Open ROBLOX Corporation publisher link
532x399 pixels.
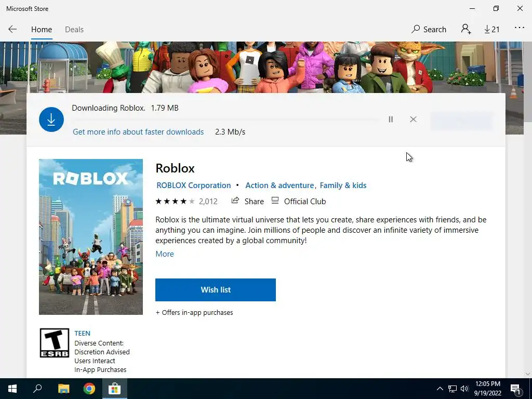coord(193,185)
